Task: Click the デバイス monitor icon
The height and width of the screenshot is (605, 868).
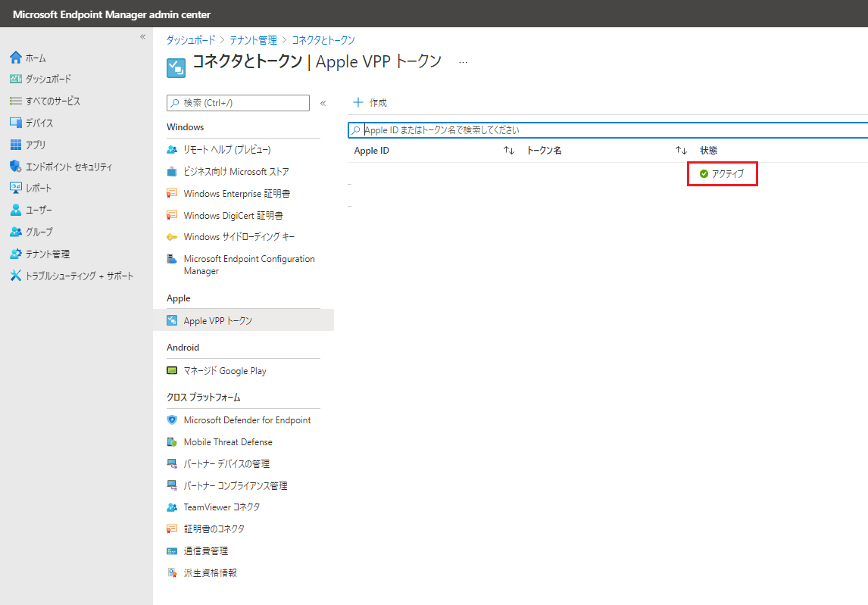Action: pyautogui.click(x=15, y=123)
